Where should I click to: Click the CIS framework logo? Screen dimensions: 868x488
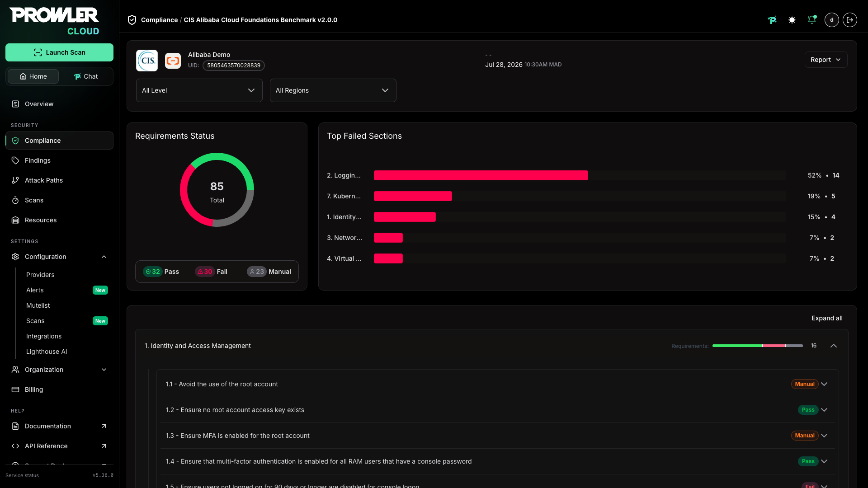[147, 61]
